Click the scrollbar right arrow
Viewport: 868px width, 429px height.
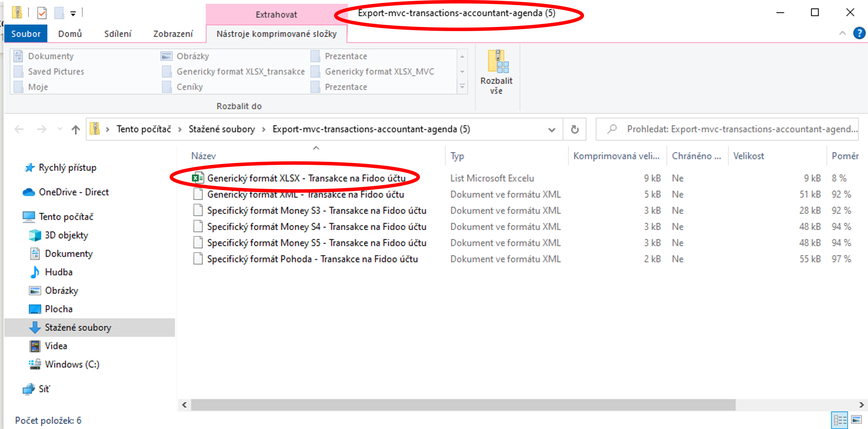[861, 405]
